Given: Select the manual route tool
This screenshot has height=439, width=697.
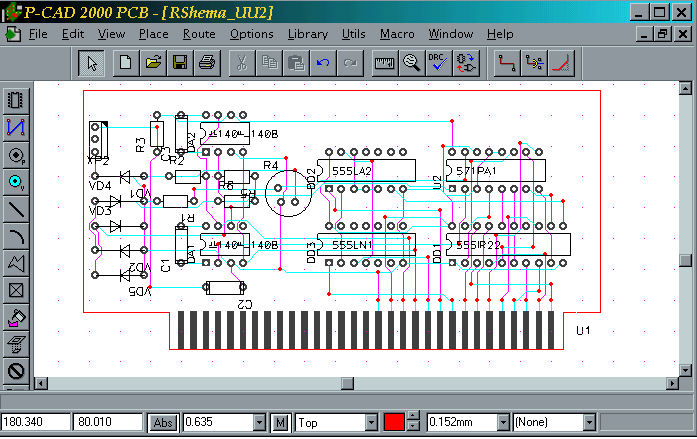Looking at the screenshot, I should click(507, 63).
